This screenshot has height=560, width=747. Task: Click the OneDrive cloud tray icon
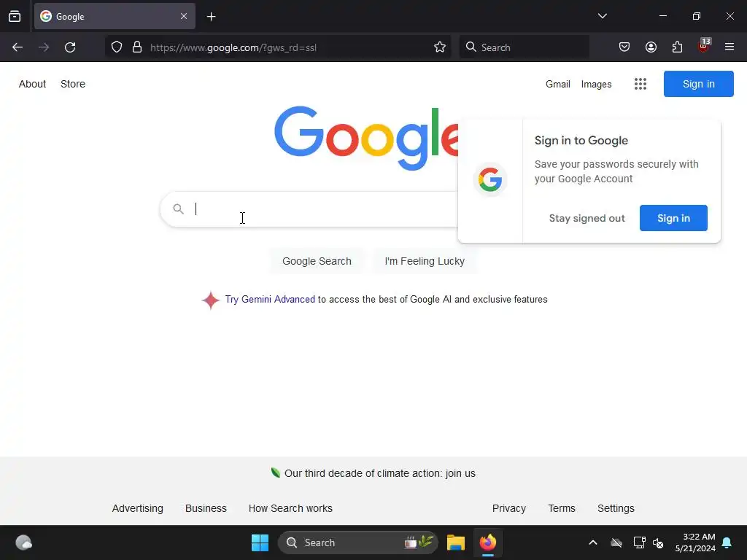616,542
